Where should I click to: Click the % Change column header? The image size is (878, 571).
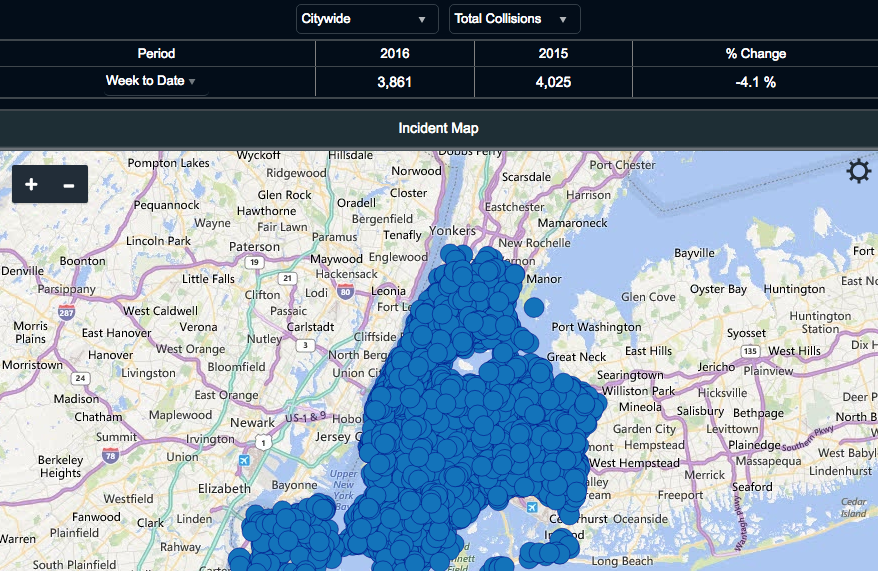(x=755, y=54)
